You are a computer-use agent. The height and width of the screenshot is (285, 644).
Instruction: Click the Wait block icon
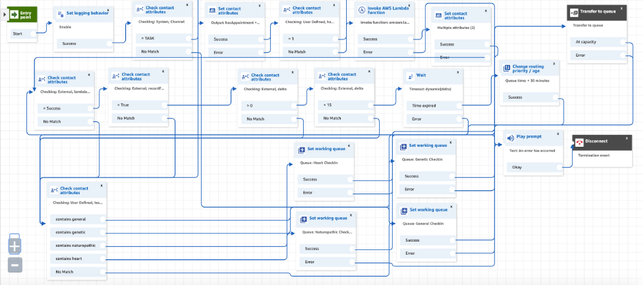410,76
